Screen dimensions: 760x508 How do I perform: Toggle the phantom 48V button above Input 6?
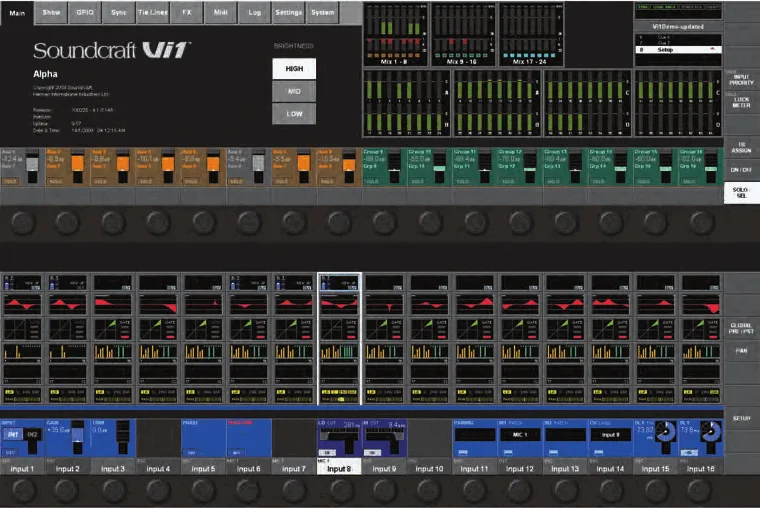coord(236,452)
